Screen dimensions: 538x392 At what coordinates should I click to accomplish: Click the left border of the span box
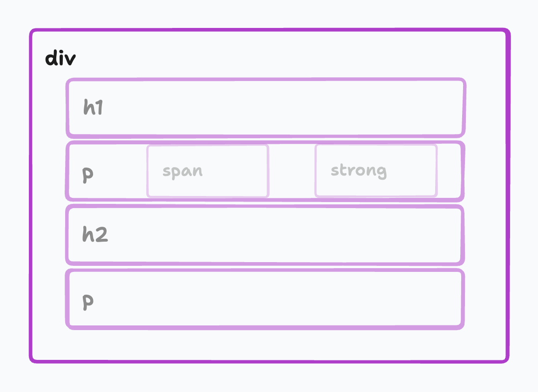point(148,171)
